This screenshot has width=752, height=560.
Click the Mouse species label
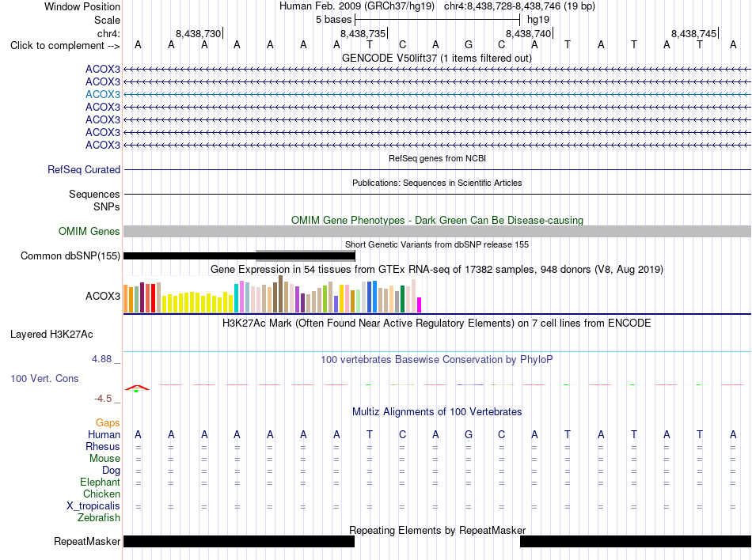pyautogui.click(x=104, y=459)
